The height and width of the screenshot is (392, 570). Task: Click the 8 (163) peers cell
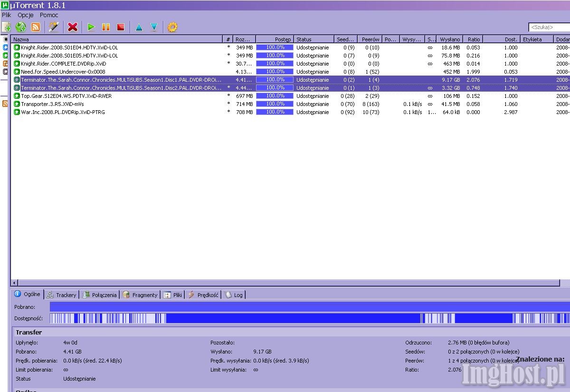pos(370,104)
